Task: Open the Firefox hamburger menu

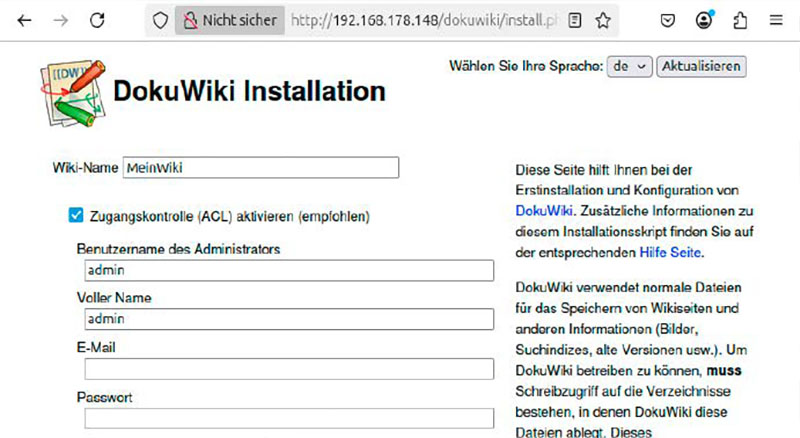Action: [x=776, y=20]
